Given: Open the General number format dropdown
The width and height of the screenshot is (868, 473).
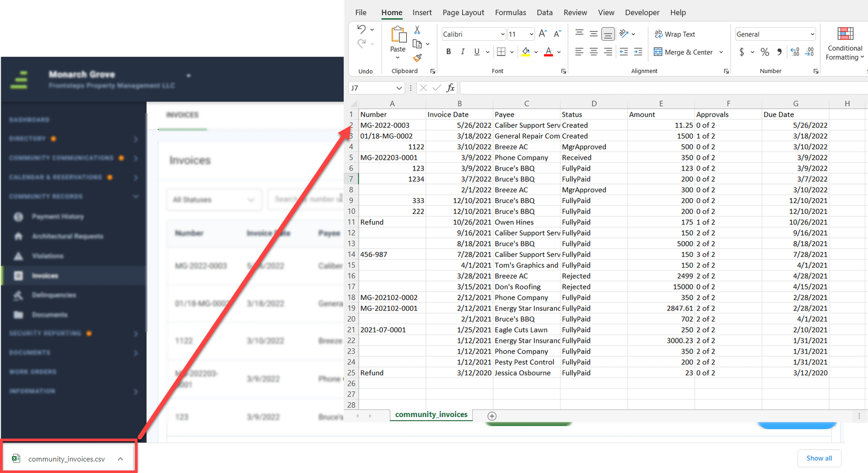Looking at the screenshot, I should pos(812,34).
